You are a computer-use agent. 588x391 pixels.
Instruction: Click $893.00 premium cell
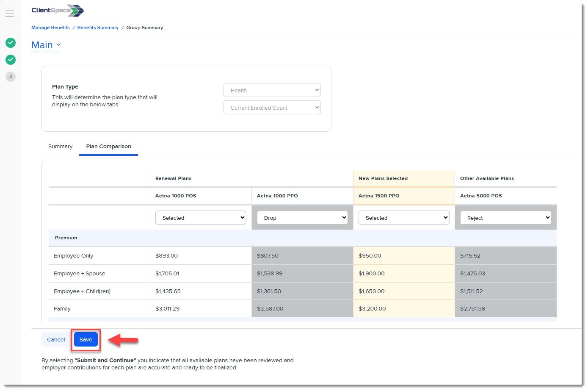point(201,256)
